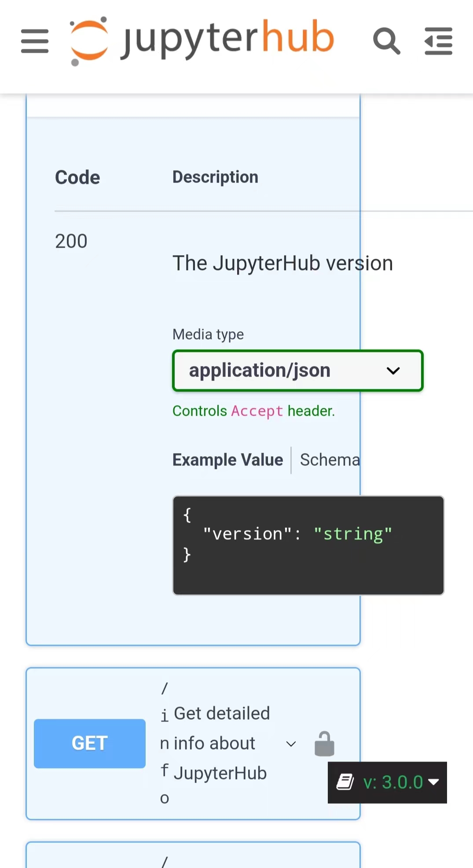Screen dimensions: 473x868
Task: Click the Controls Accept header text
Action: pyautogui.click(x=254, y=411)
